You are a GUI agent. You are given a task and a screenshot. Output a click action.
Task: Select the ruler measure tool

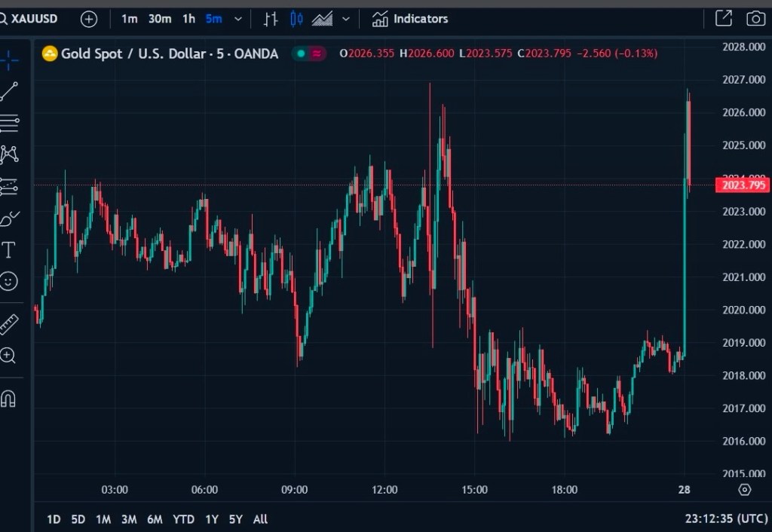[9, 324]
